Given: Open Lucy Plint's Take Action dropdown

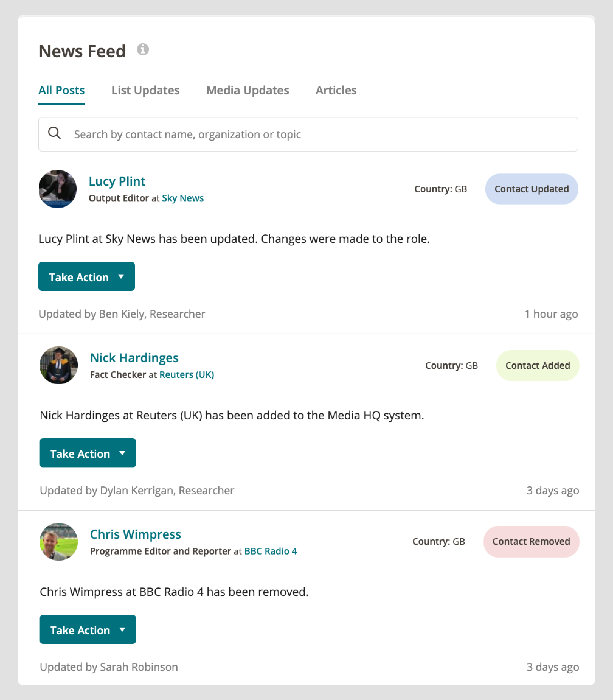Looking at the screenshot, I should pos(87,277).
